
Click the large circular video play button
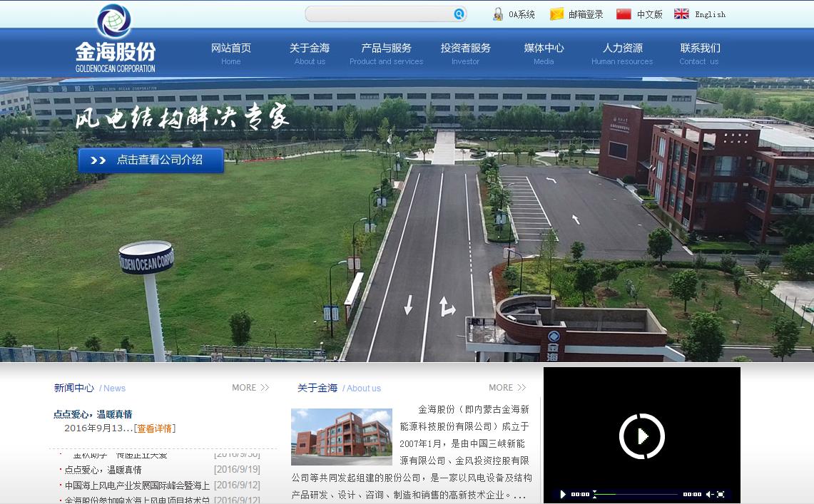point(641,436)
